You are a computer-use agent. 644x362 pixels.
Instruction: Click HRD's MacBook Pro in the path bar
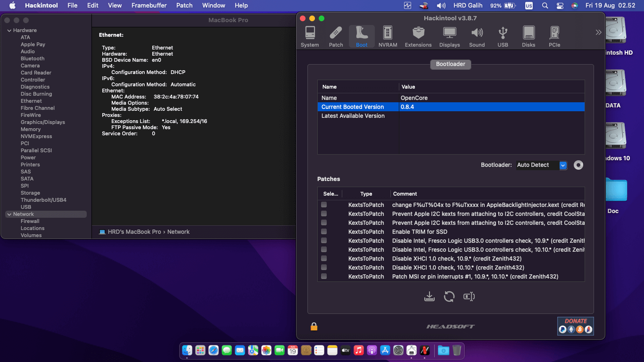[134, 232]
